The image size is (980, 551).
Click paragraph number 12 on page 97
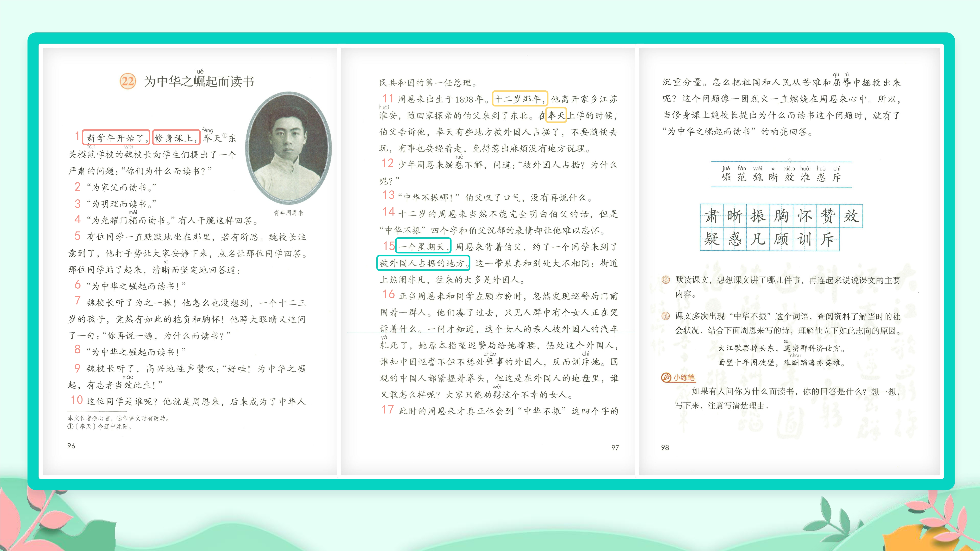388,163
